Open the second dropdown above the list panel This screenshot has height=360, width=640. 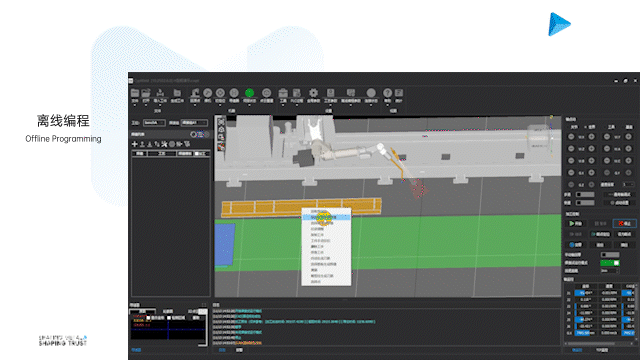[194, 122]
